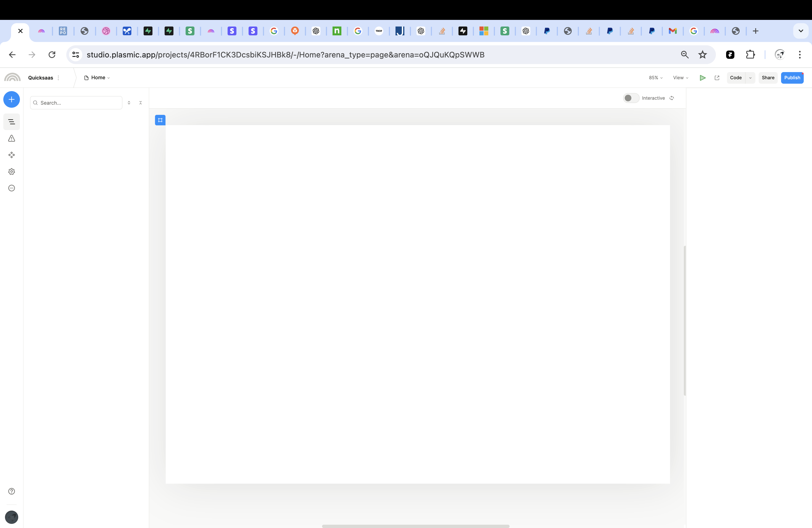Open the View dropdown menu
Viewport: 812px width, 528px height.
[680, 78]
